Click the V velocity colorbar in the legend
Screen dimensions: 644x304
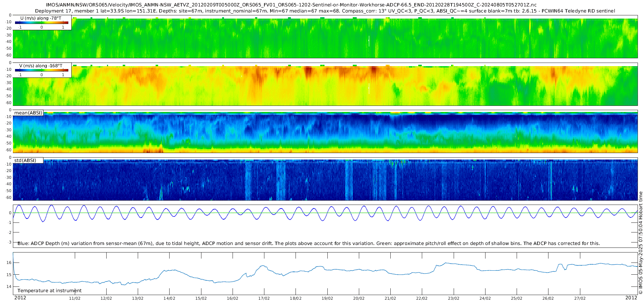coord(42,70)
